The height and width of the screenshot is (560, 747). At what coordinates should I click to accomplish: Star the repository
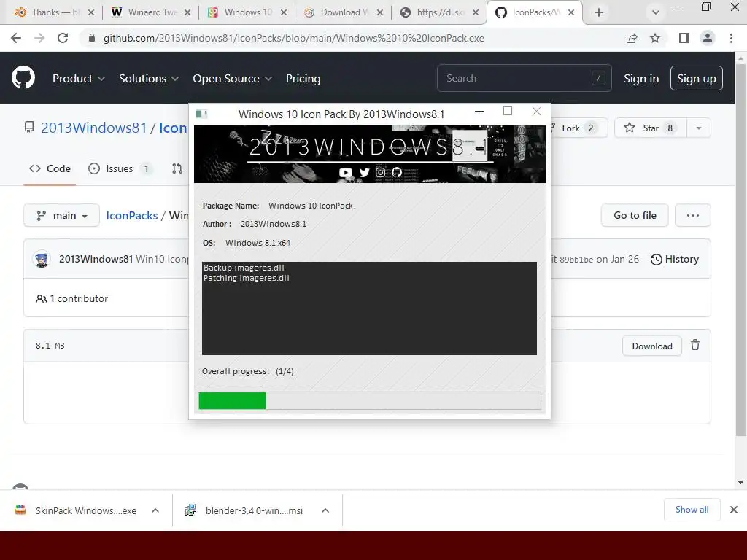(x=650, y=128)
